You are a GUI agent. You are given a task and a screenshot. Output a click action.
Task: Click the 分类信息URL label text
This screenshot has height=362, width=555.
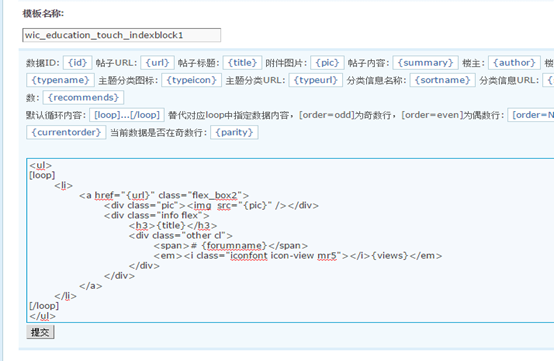(509, 80)
